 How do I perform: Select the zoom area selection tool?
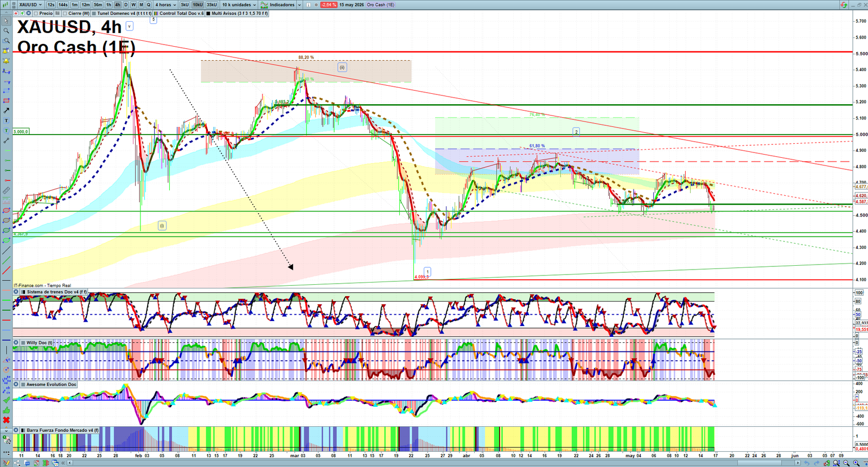tap(7, 41)
